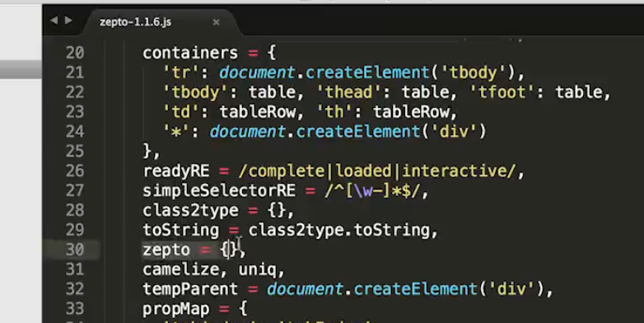Click toString variable on line 29

[180, 231]
